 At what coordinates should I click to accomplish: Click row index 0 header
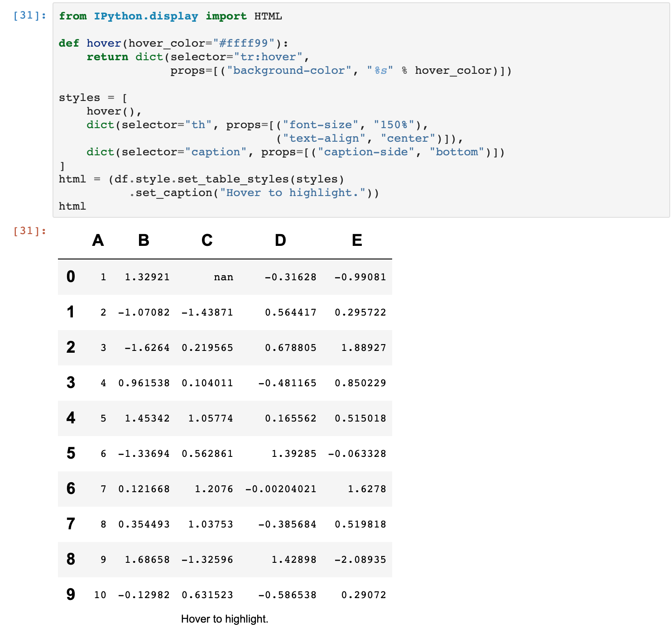[71, 277]
